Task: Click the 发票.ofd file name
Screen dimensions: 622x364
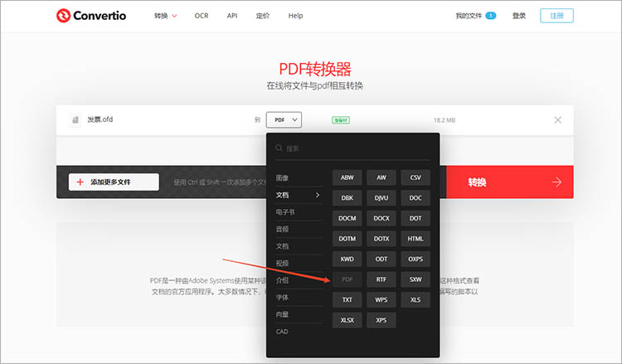Action: click(100, 119)
